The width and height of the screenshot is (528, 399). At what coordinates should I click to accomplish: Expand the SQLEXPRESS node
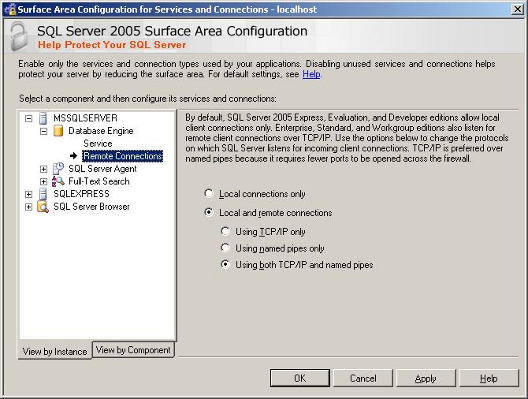tap(29, 194)
